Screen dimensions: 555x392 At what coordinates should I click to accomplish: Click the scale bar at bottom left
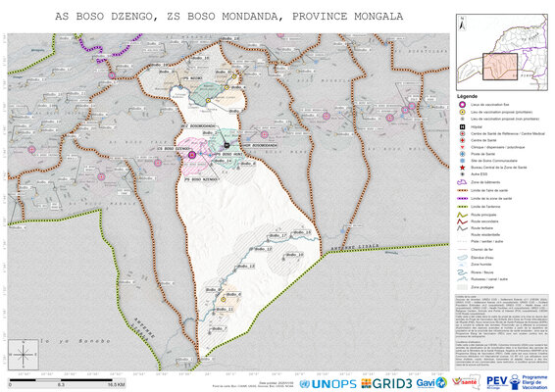point(67,382)
